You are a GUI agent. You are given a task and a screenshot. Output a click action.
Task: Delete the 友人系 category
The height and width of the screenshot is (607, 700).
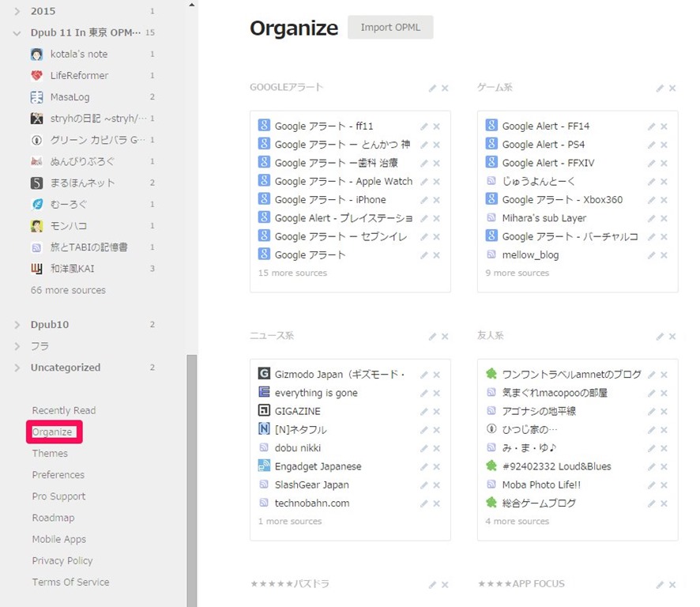coord(672,337)
